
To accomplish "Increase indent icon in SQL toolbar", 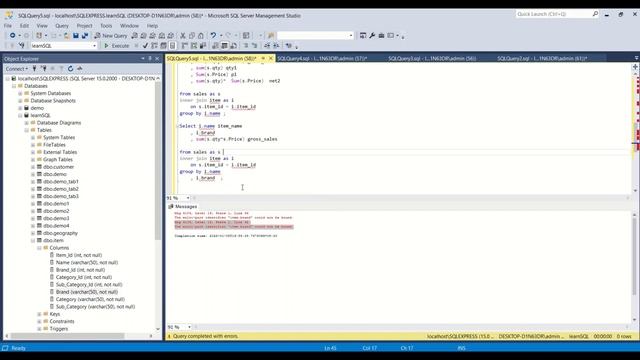I will [276, 46].
